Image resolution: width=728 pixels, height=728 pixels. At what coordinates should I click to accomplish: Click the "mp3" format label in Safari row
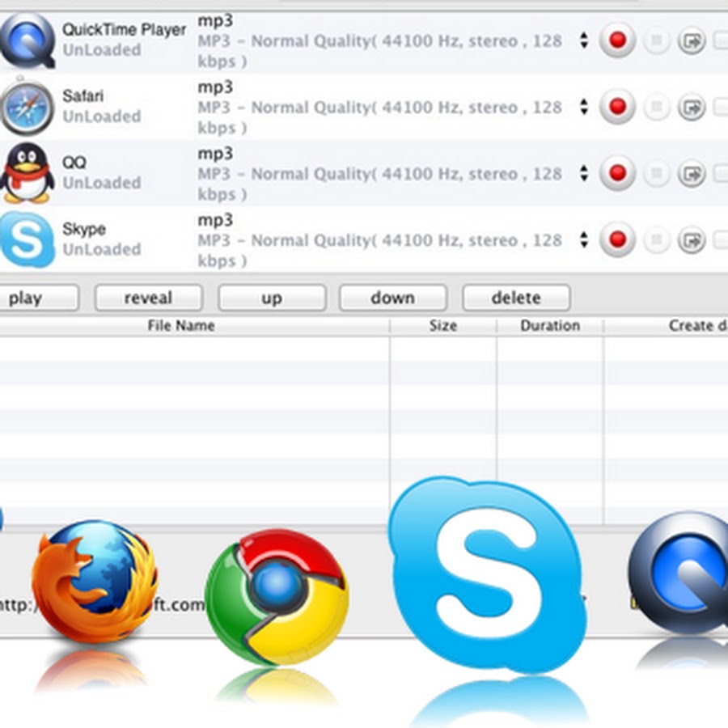tap(215, 87)
